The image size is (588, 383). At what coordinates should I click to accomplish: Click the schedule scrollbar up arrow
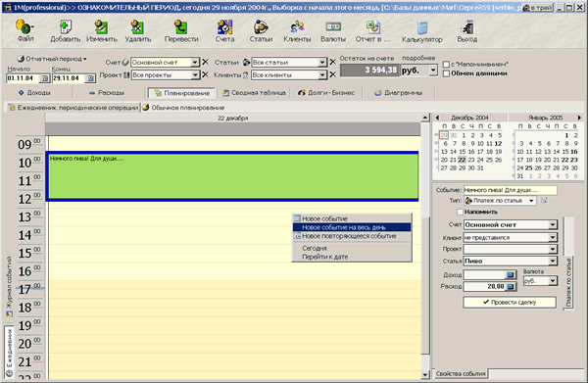[x=425, y=118]
